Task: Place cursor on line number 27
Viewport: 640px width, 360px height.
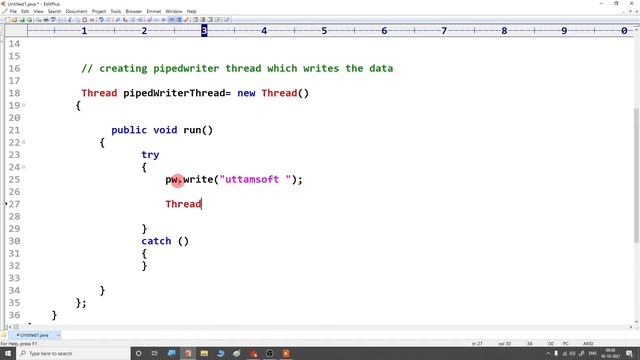Action: (14, 204)
